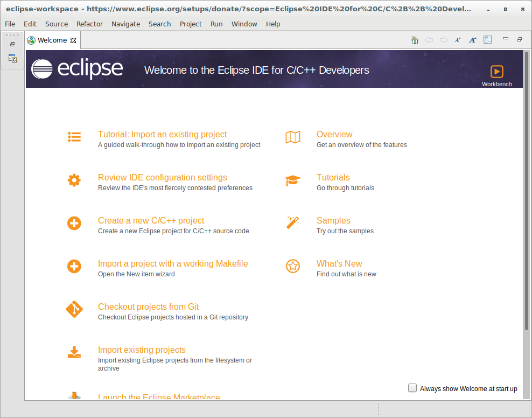
Task: Open the C/C++ perspective icon in sidebar
Action: coord(12,58)
